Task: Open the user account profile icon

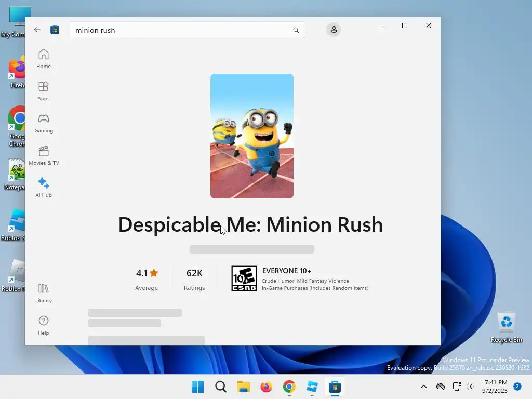Action: [x=334, y=30]
